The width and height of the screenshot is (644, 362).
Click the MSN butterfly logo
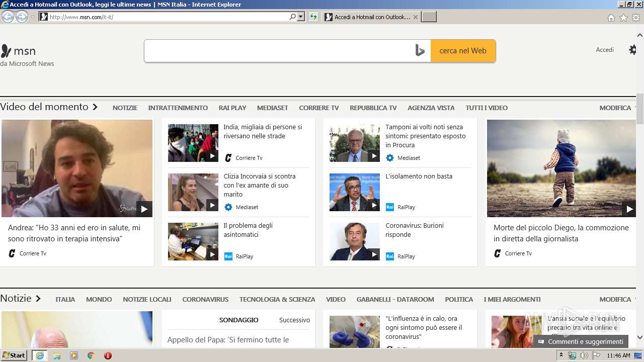pyautogui.click(x=6, y=51)
